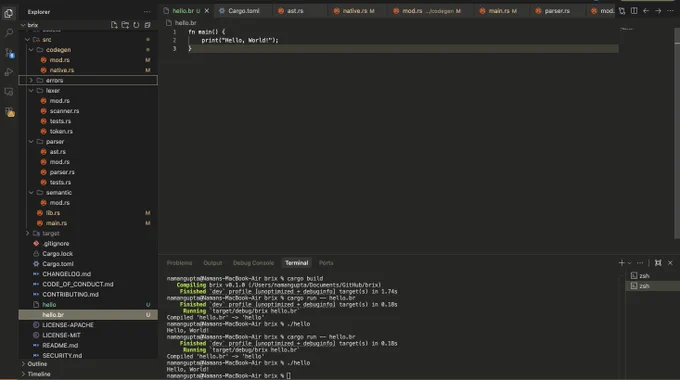Collapse the semantic folder
Screen dimensions: 680x380
click(x=31, y=193)
